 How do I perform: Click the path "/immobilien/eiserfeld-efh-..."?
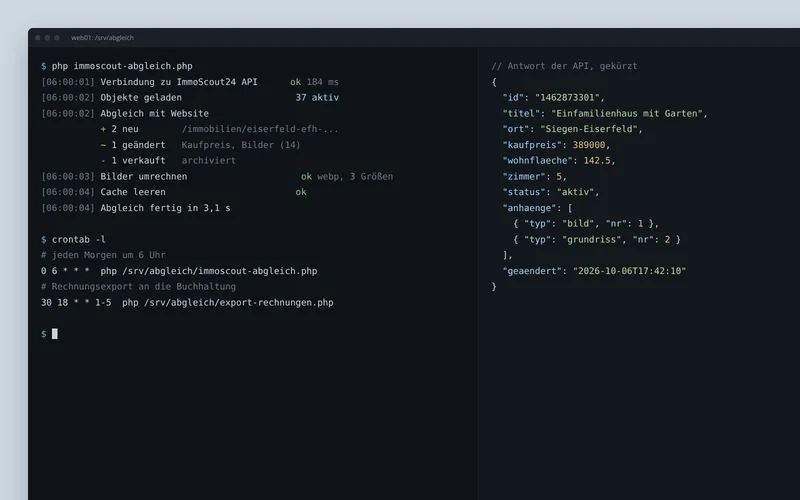(x=260, y=130)
